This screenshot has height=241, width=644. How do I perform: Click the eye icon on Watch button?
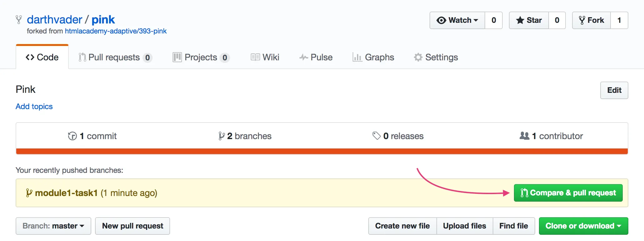click(441, 20)
